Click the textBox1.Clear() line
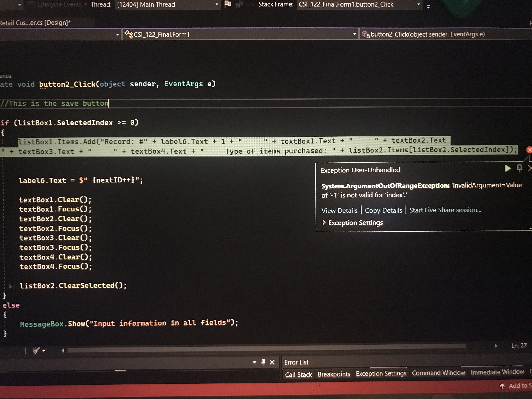Screen dimensions: 532x399 click(x=55, y=200)
